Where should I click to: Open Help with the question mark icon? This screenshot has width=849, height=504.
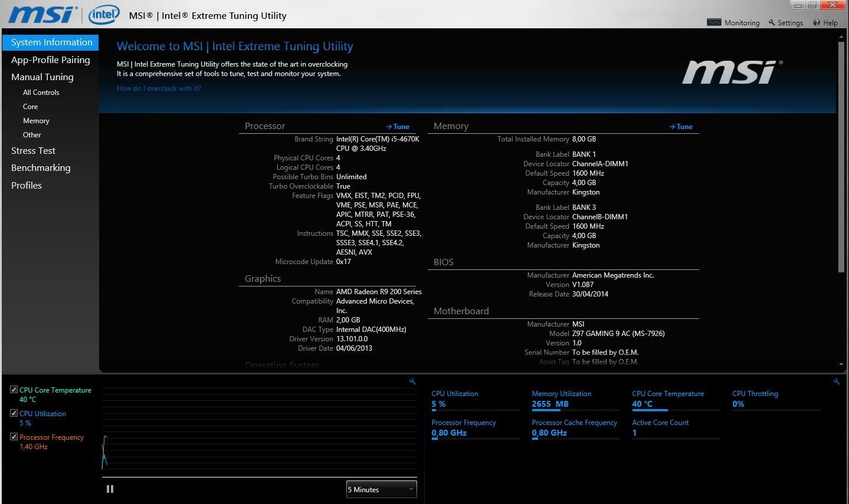click(x=817, y=22)
